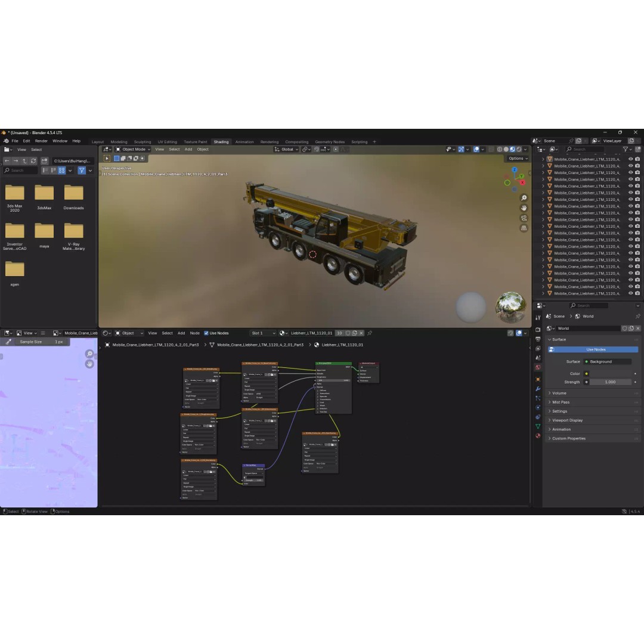Toggle viewport gizmos display

[x=461, y=150]
